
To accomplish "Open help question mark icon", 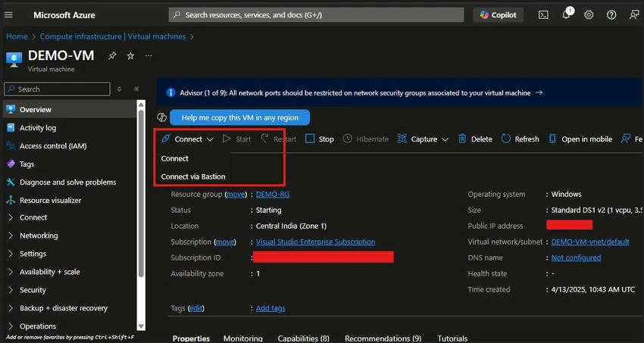I will (x=611, y=15).
